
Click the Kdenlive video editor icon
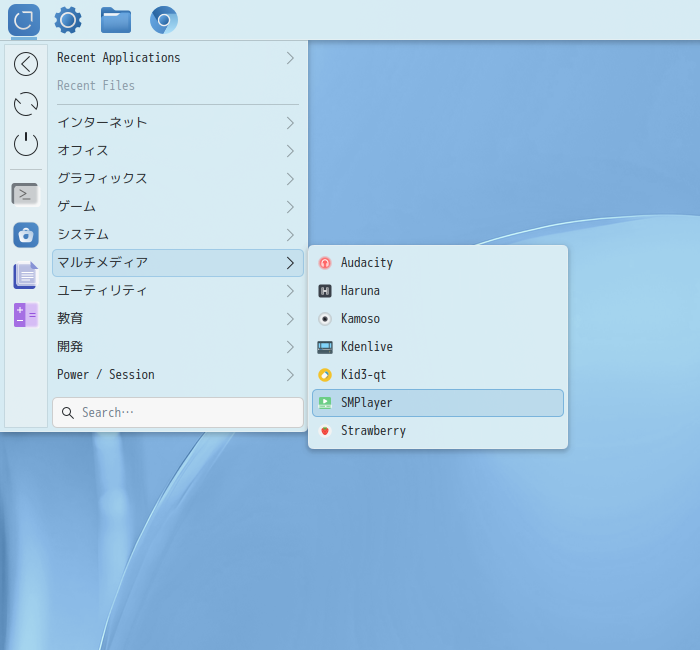point(325,347)
